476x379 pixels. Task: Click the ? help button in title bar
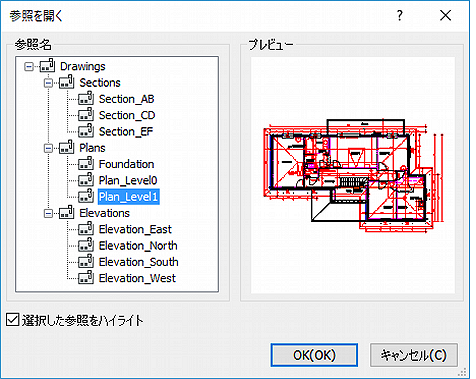pyautogui.click(x=400, y=15)
